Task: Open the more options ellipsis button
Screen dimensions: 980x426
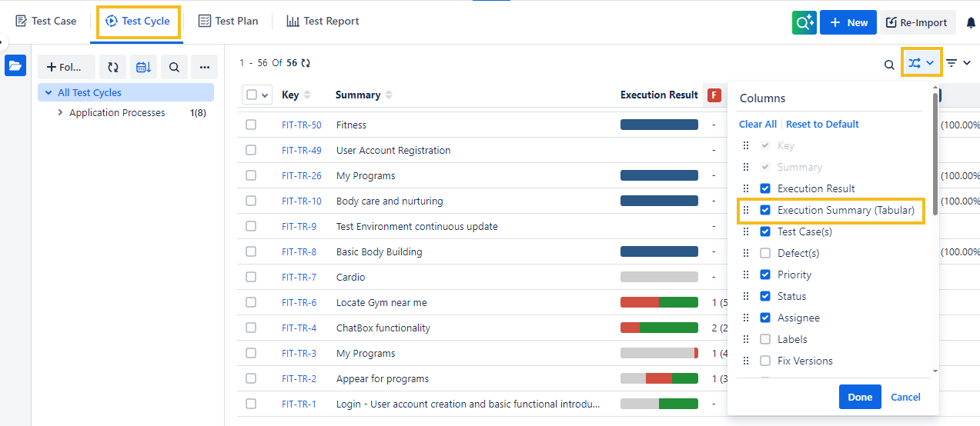Action: (204, 67)
